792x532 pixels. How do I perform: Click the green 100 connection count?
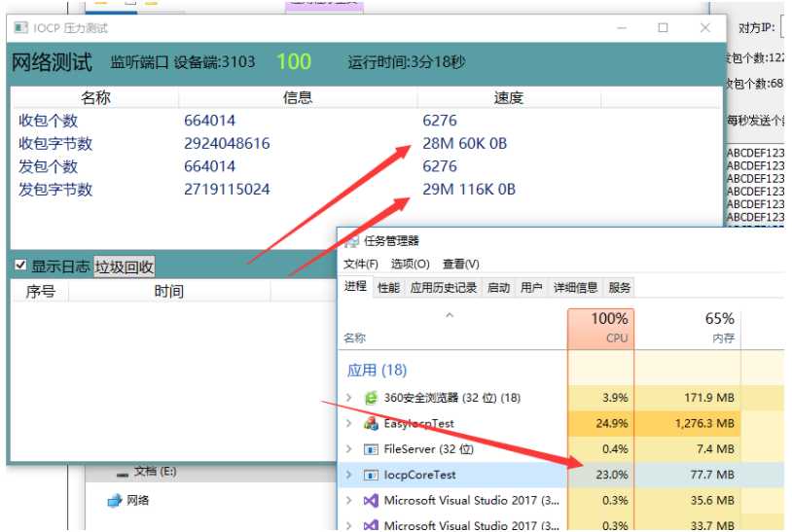pos(294,61)
